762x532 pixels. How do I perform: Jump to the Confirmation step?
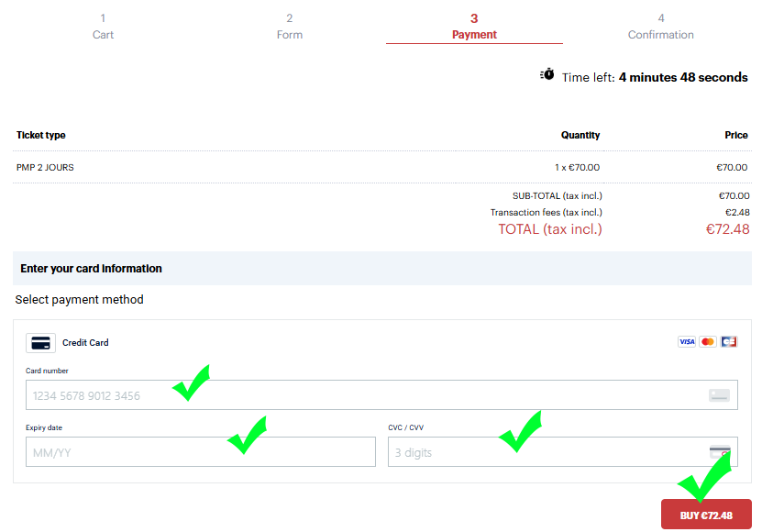[x=660, y=27]
